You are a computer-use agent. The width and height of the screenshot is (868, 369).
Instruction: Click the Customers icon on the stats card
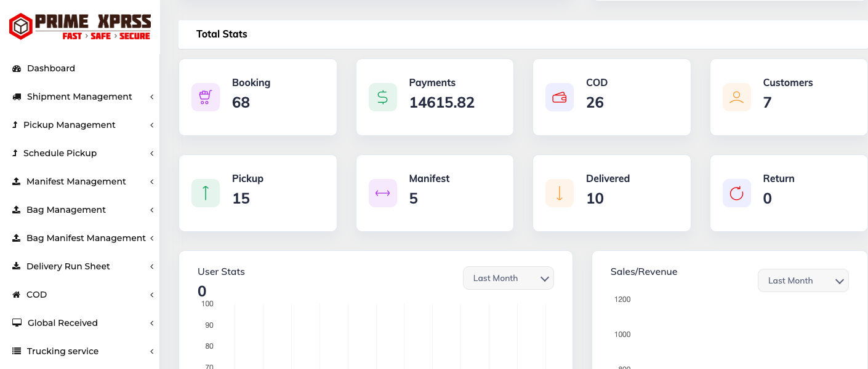click(x=736, y=97)
